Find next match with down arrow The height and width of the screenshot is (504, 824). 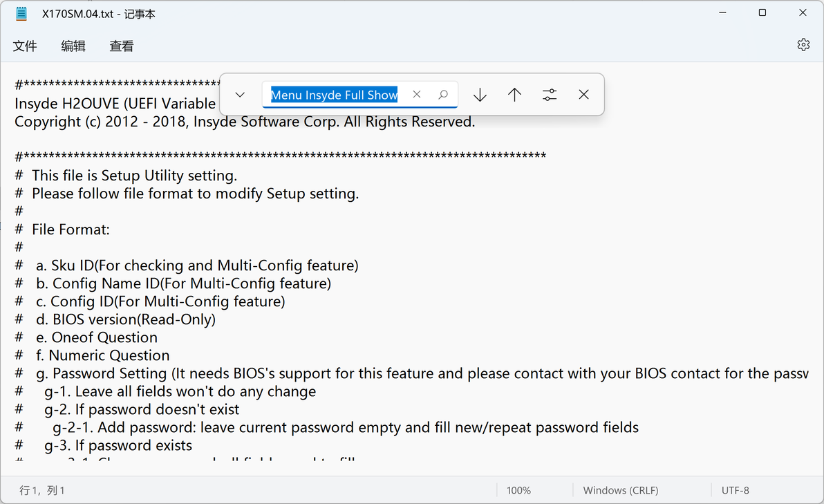(x=480, y=95)
